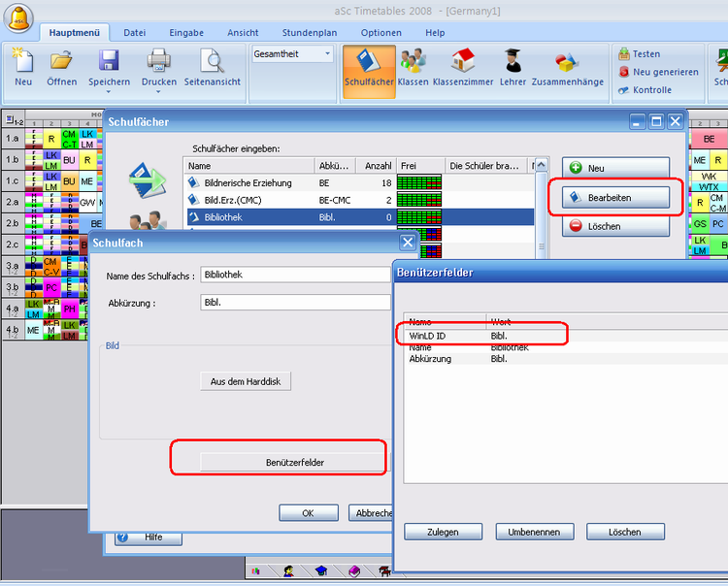Click the Bearbeiten button
728x586 pixels.
pyautogui.click(x=615, y=197)
